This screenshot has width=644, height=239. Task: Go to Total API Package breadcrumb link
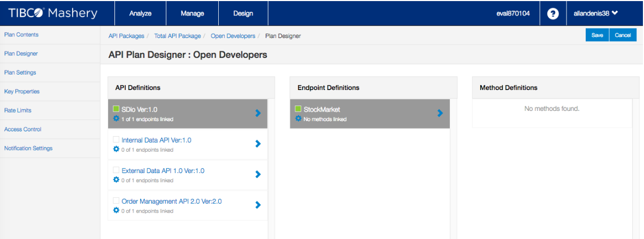coord(178,36)
